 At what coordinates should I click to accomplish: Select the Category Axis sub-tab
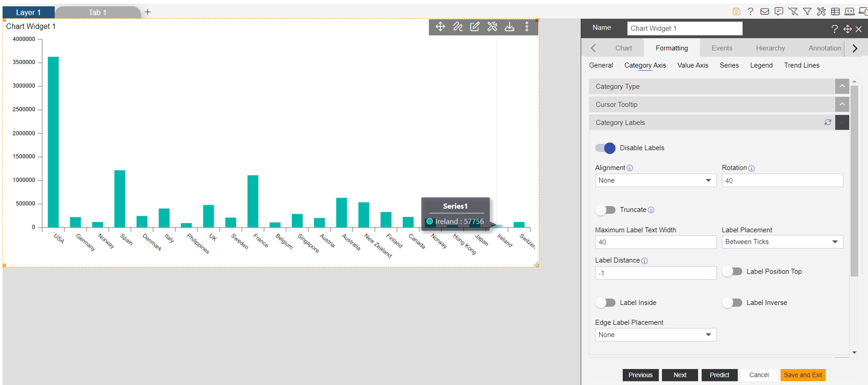645,66
